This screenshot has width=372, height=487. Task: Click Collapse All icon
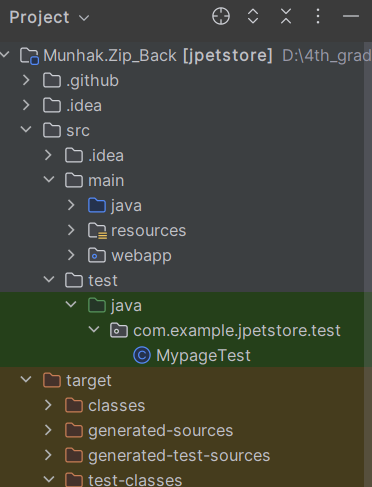click(x=286, y=16)
